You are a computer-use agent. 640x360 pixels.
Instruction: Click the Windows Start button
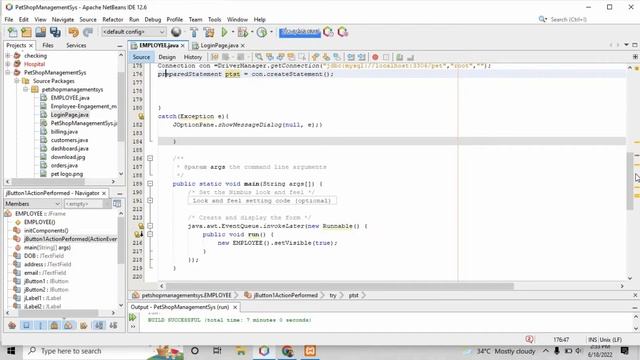point(11,351)
